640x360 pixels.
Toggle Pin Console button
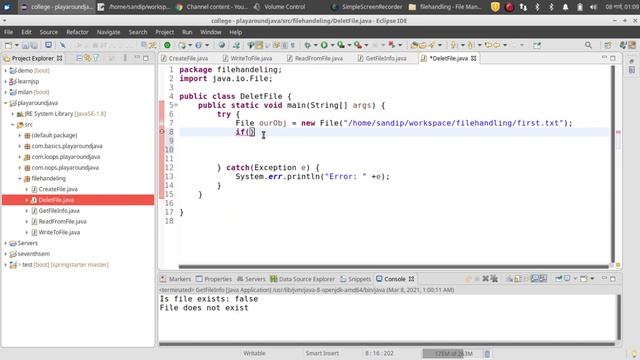pos(558,279)
